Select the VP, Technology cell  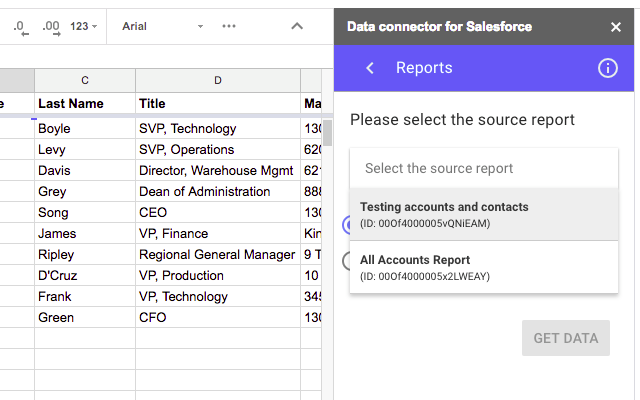[218, 297]
